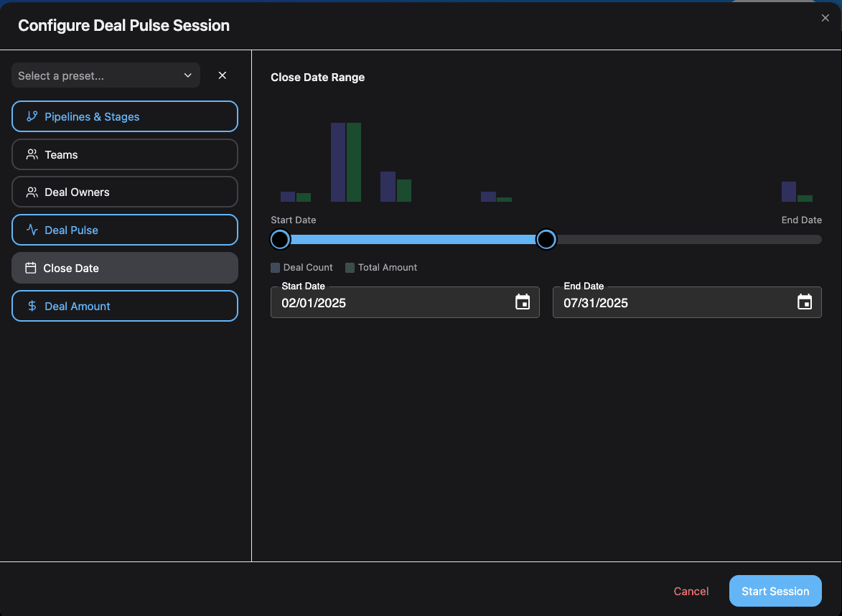The width and height of the screenshot is (842, 616).
Task: Click the Configure Deal Pulse Session title
Action: click(x=124, y=25)
